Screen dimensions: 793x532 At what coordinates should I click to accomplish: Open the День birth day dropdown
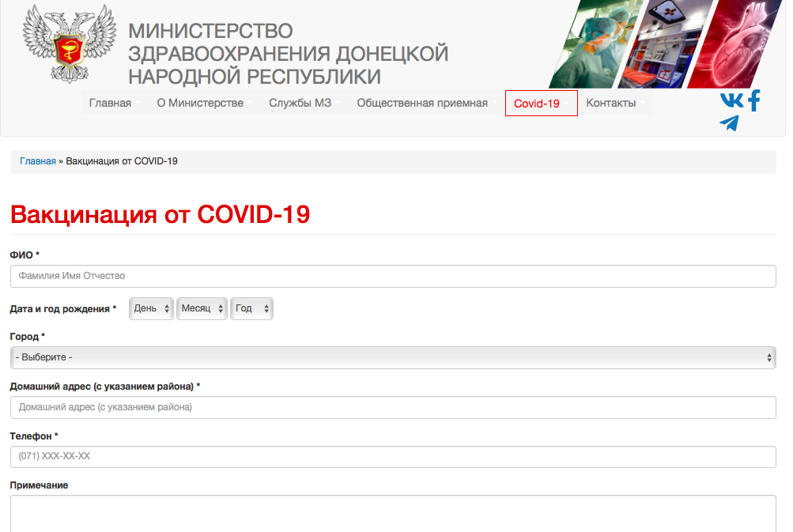[x=151, y=308]
